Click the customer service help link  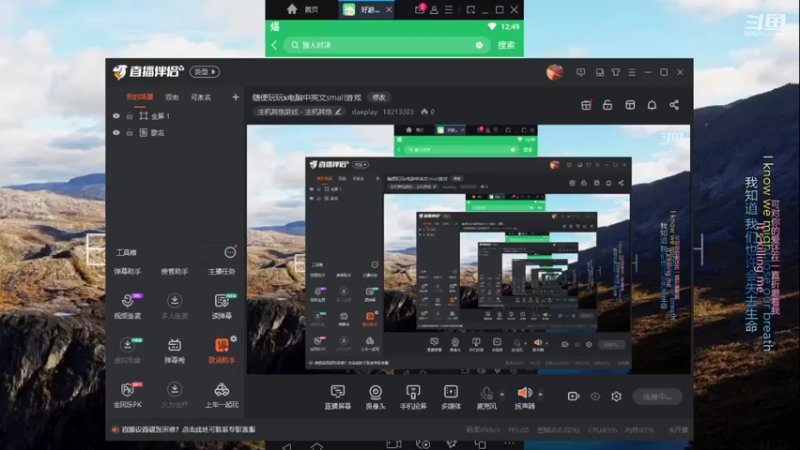coord(188,430)
